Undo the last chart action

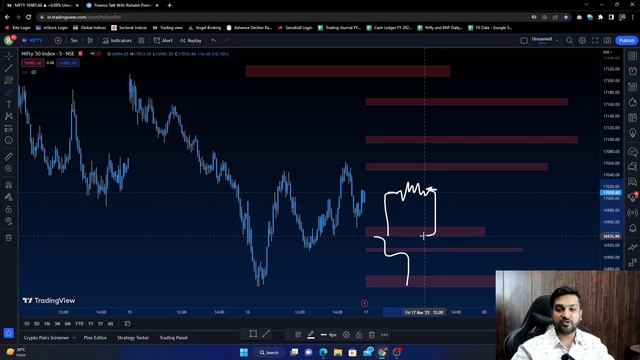click(x=213, y=40)
